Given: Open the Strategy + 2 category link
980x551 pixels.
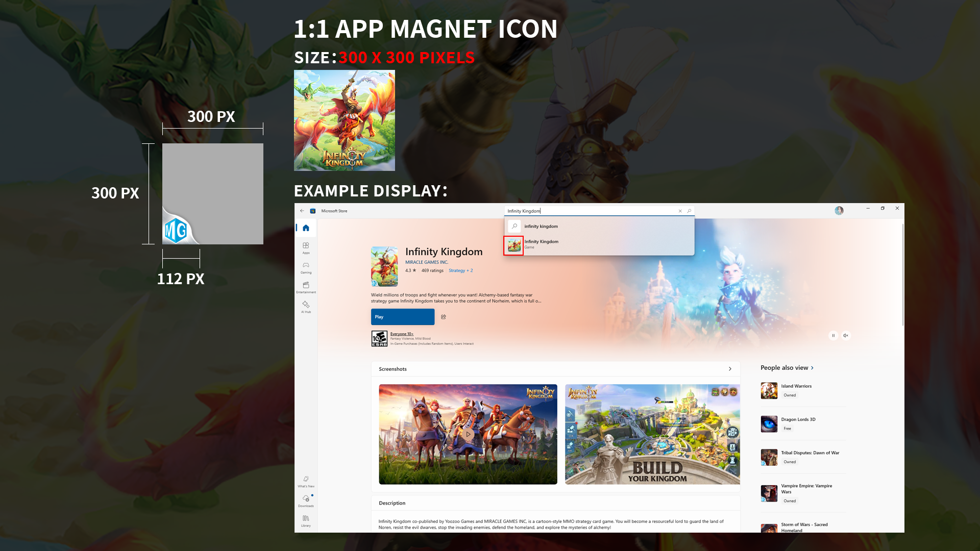Looking at the screenshot, I should click(460, 271).
